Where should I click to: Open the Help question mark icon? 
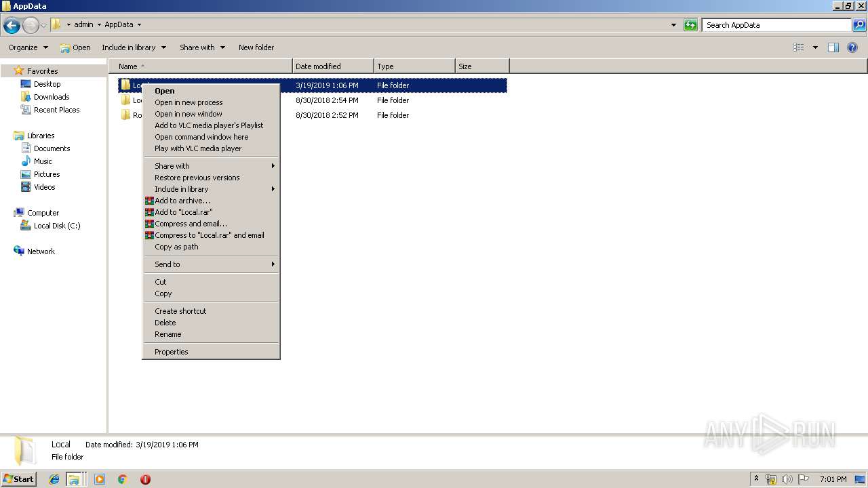pyautogui.click(x=853, y=47)
